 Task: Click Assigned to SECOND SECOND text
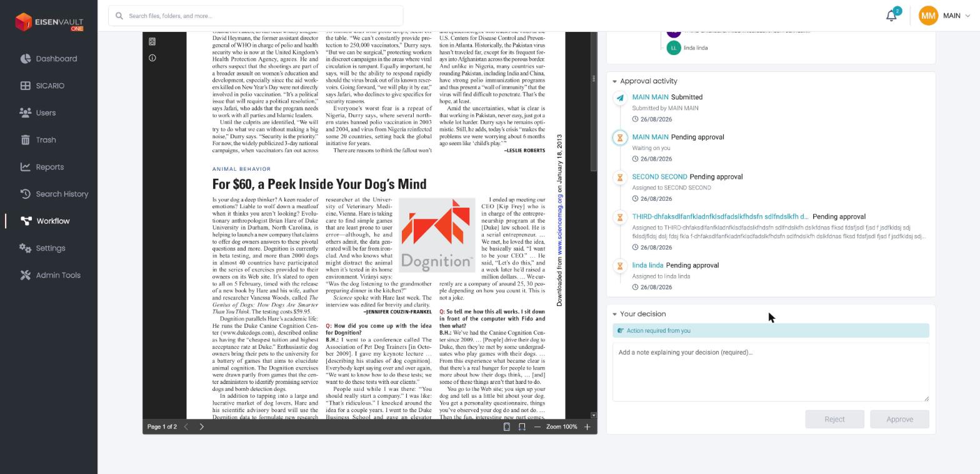[x=671, y=188]
